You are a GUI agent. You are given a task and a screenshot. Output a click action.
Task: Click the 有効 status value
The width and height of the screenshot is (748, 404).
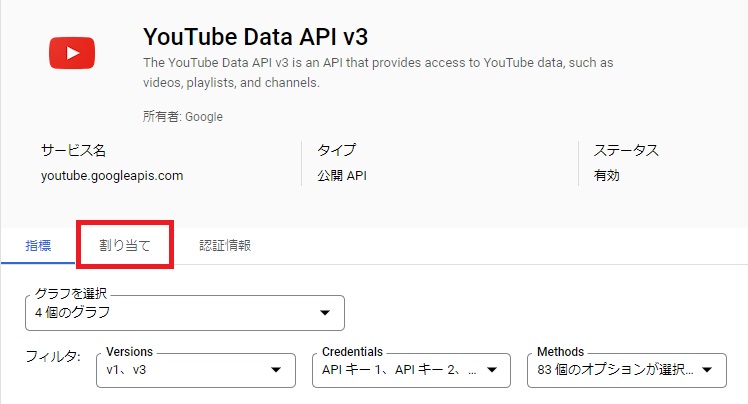click(606, 176)
